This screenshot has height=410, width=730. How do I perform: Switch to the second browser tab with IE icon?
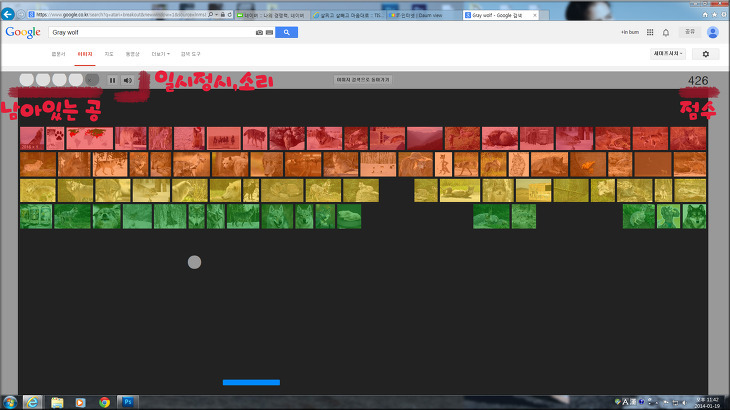(x=347, y=15)
